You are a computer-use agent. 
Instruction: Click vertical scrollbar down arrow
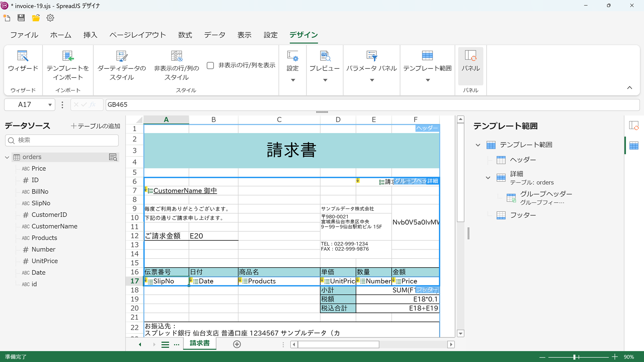click(x=461, y=334)
